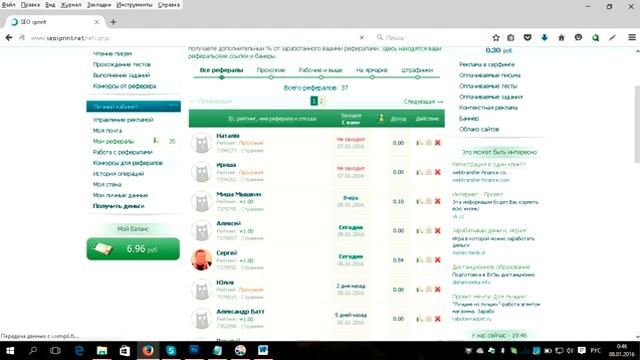This screenshot has width=640, height=360.
Task: Click the speech bubble toolbar icon
Action: pyautogui.click(x=578, y=38)
